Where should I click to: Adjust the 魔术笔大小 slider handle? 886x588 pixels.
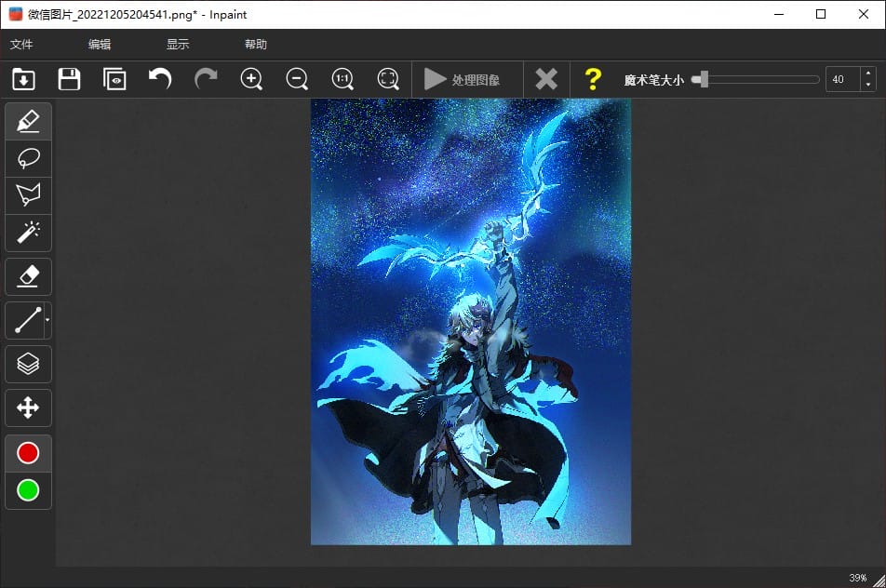(x=703, y=79)
